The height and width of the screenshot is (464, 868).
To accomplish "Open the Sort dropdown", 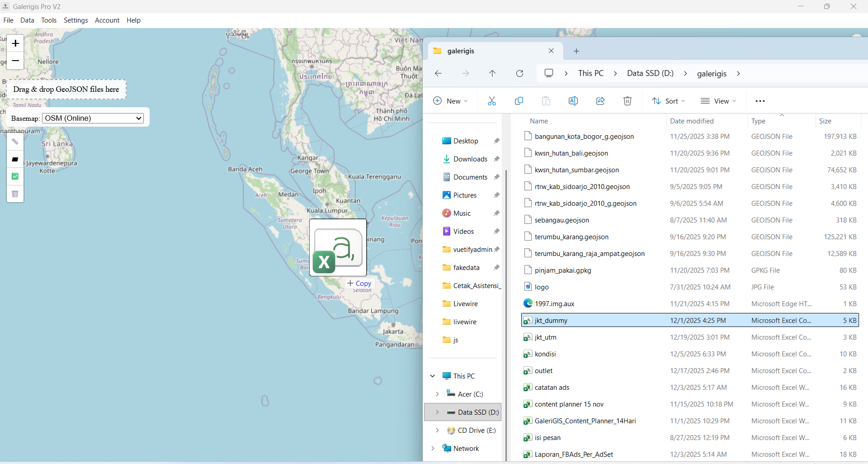I will point(668,101).
